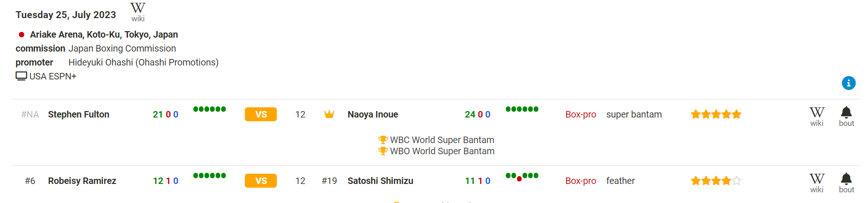The image size is (868, 203).
Task: Open Satoshi Shimizu's profile link
Action: point(380,181)
